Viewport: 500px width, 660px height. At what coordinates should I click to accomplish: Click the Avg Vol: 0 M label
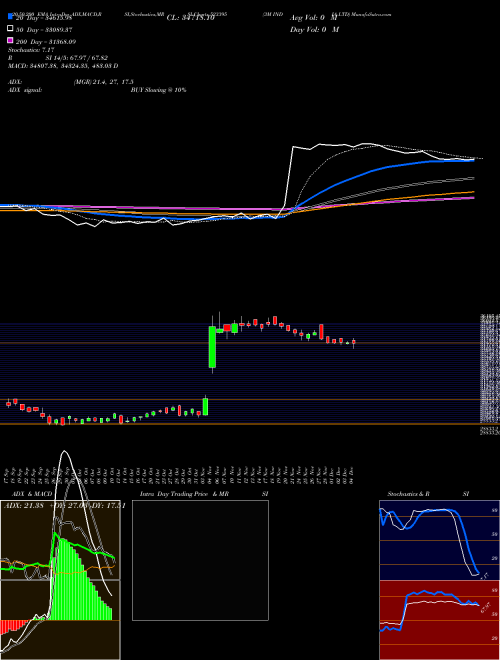314,18
